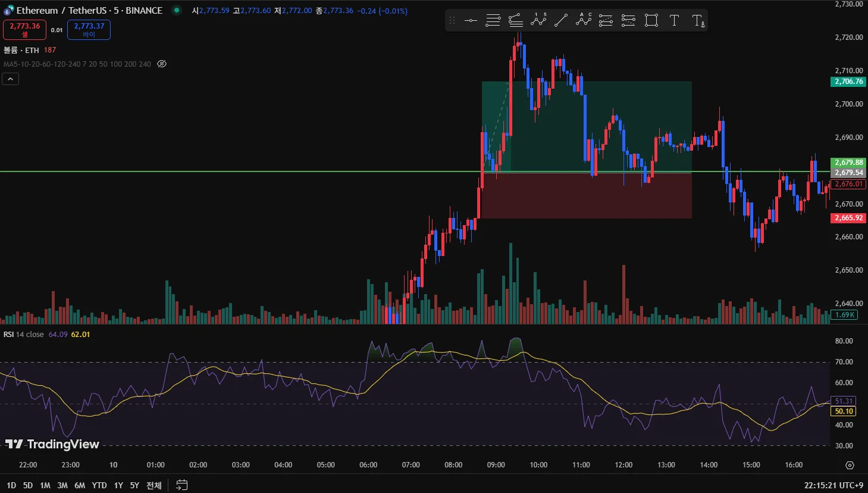Collapse the indicator legend chevron
Viewport: 868px width, 493px height.
coord(11,79)
